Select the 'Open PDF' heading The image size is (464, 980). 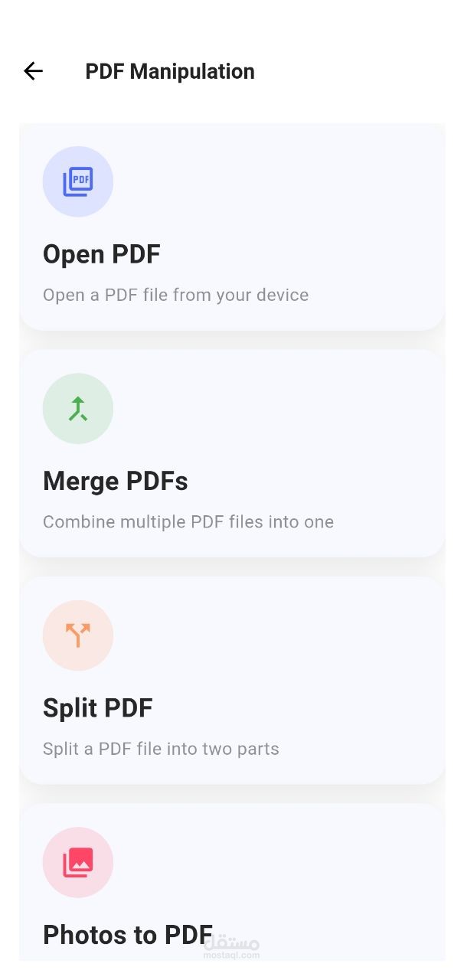101,254
